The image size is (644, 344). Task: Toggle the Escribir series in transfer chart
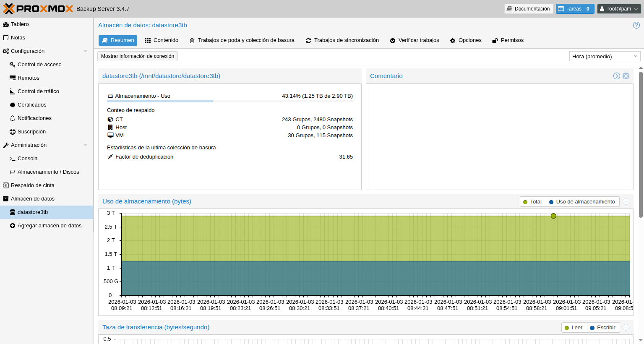coord(603,328)
